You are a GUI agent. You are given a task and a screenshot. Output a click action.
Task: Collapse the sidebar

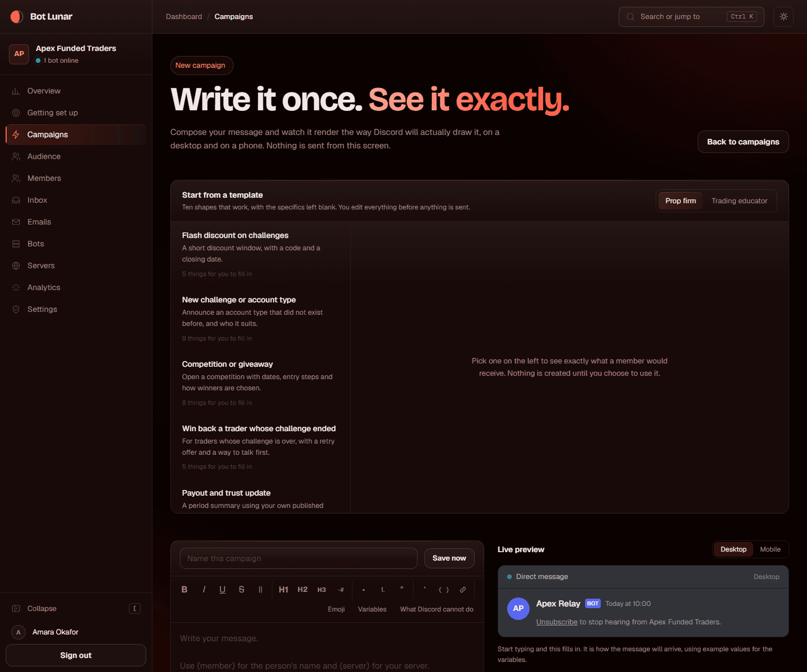tap(76, 609)
